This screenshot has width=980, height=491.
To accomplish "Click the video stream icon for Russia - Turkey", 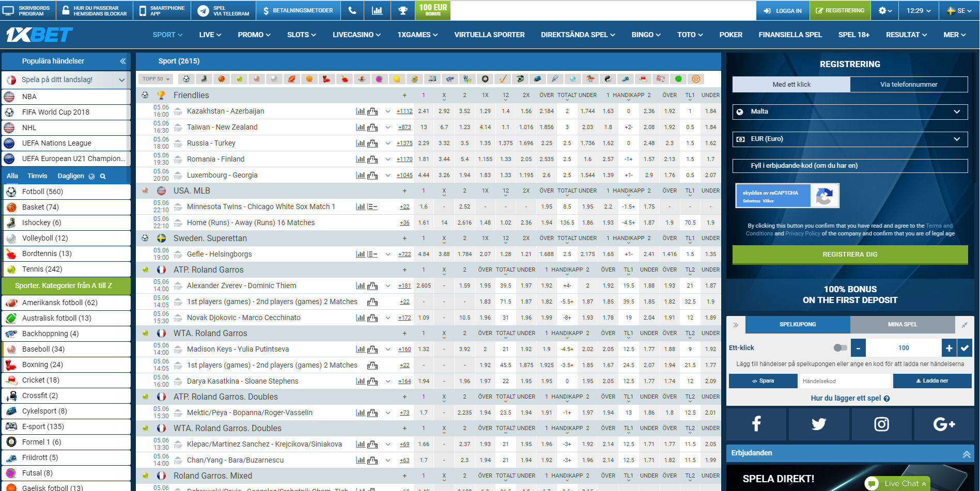I will [x=372, y=143].
